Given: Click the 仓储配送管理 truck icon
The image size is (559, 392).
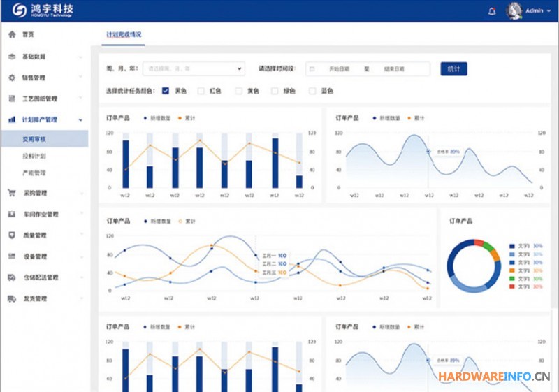Looking at the screenshot, I should click(12, 277).
